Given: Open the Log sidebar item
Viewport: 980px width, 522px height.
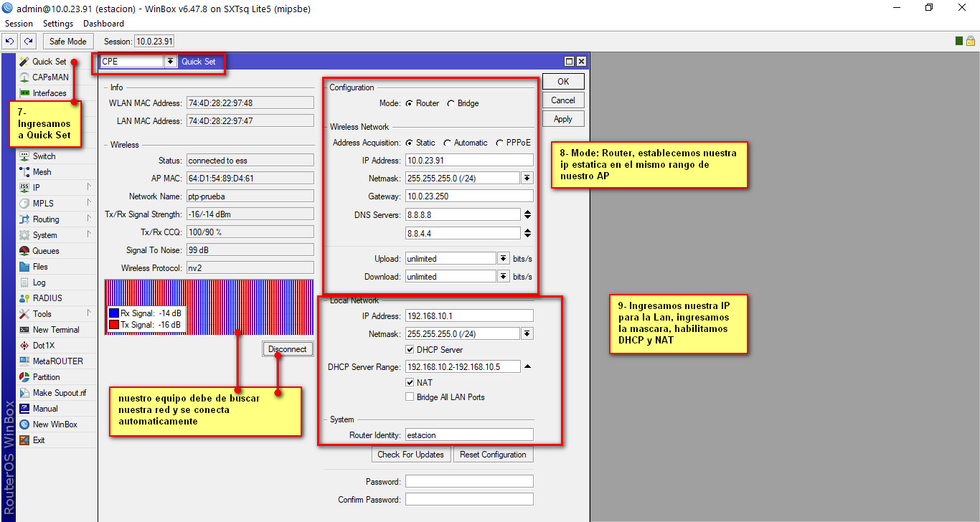Looking at the screenshot, I should (39, 283).
